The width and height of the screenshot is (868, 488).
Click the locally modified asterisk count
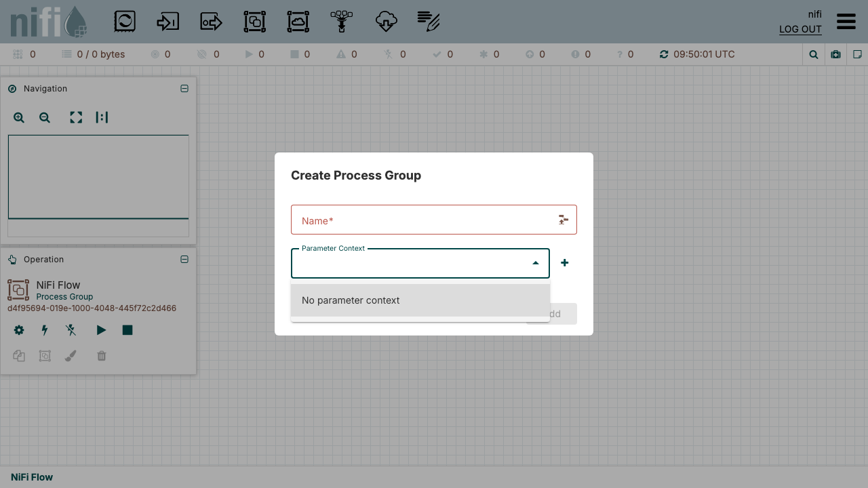(489, 54)
